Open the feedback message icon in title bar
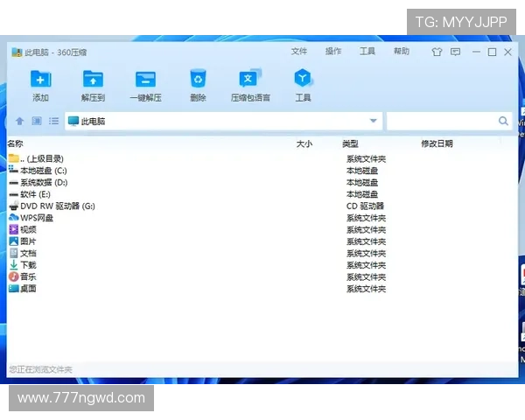 (x=455, y=52)
